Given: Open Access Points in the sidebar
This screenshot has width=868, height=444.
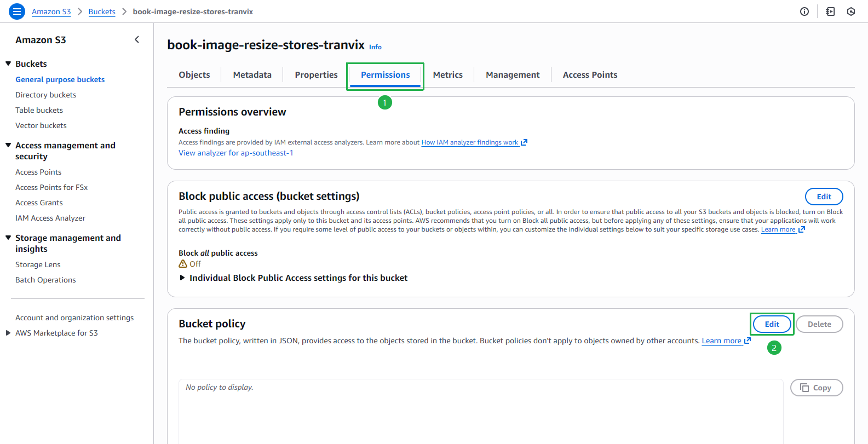Looking at the screenshot, I should (x=38, y=172).
